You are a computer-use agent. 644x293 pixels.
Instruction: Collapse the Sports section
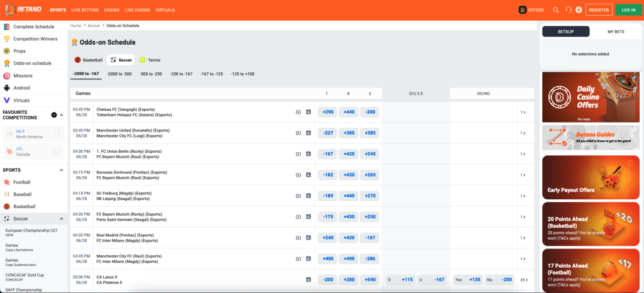click(x=62, y=170)
